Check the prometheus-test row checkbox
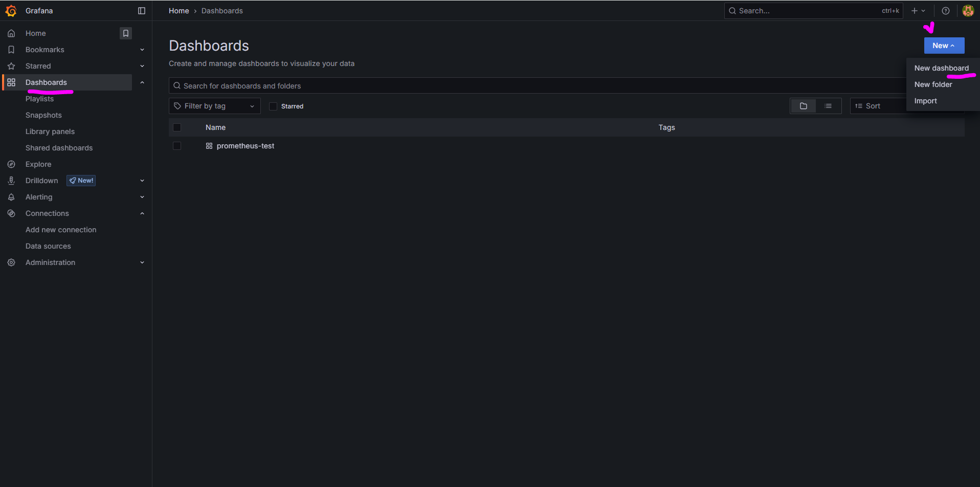Image resolution: width=980 pixels, height=487 pixels. click(177, 146)
